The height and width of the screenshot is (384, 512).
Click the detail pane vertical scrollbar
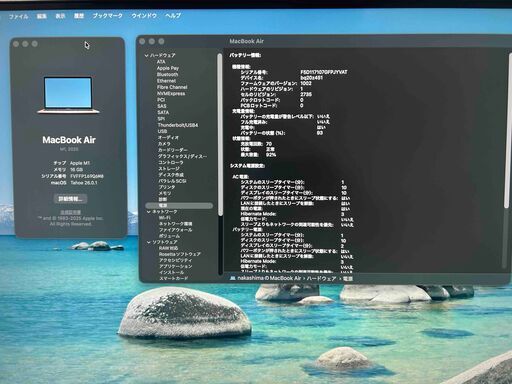507,130
